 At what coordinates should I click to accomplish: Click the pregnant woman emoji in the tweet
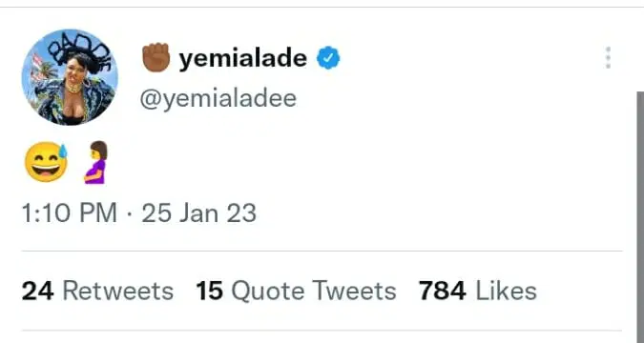coord(96,162)
